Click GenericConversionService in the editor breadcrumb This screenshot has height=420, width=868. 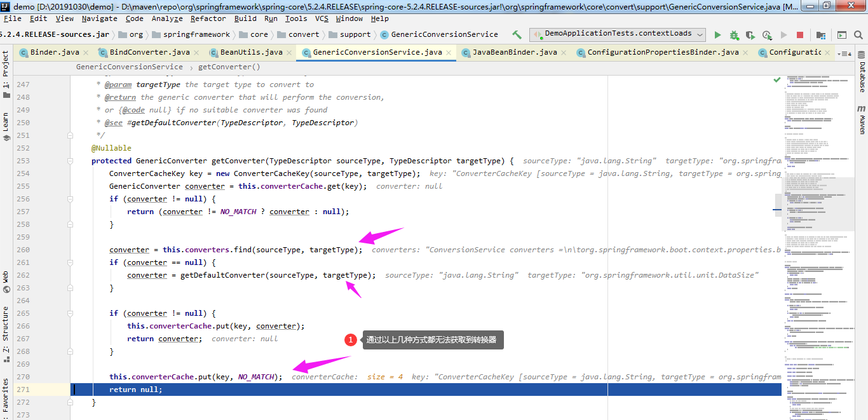pos(130,67)
